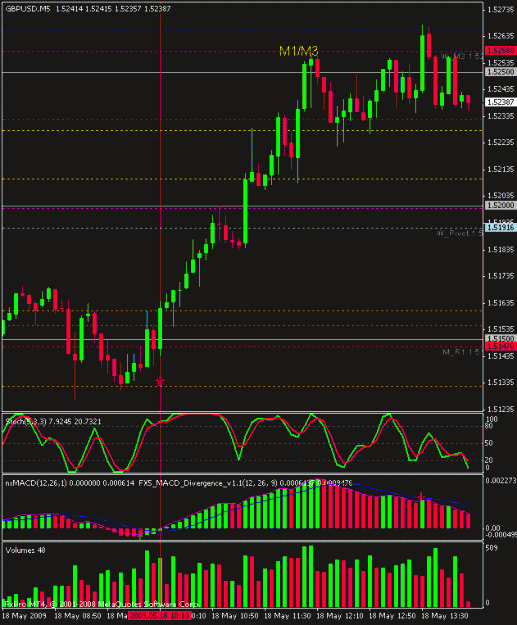Click the GBPUSD.M5 chart title text
Viewport: 517px width, 625px height.
pyautogui.click(x=28, y=9)
